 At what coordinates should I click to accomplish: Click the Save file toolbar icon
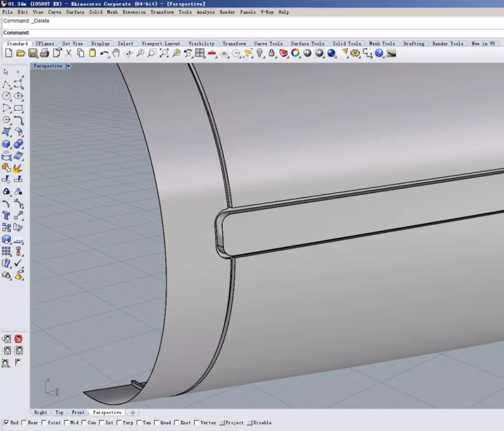click(33, 53)
